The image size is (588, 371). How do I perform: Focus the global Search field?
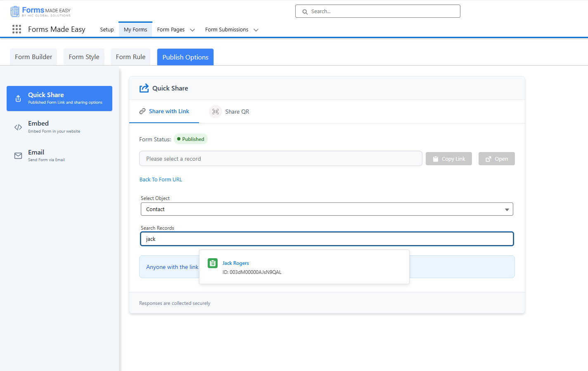point(378,11)
